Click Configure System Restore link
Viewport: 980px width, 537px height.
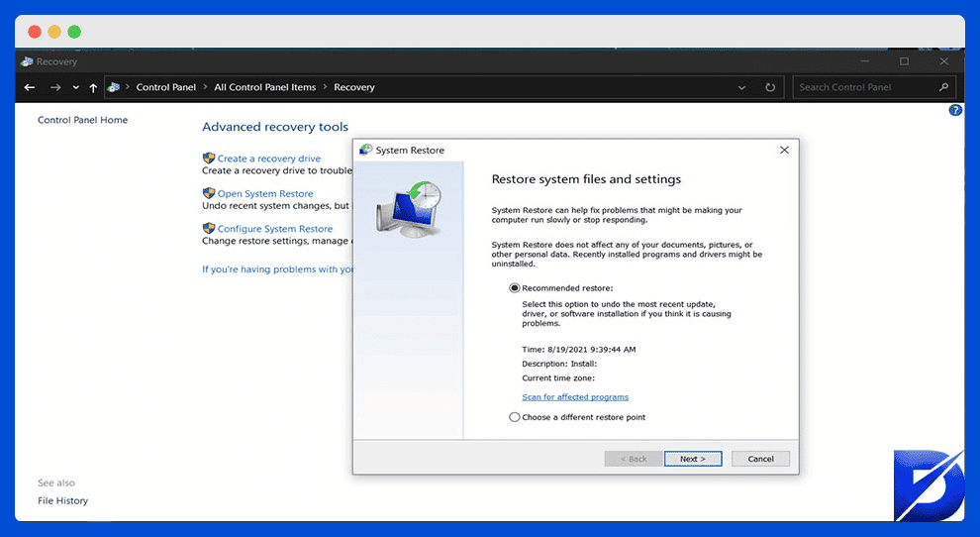coord(275,229)
